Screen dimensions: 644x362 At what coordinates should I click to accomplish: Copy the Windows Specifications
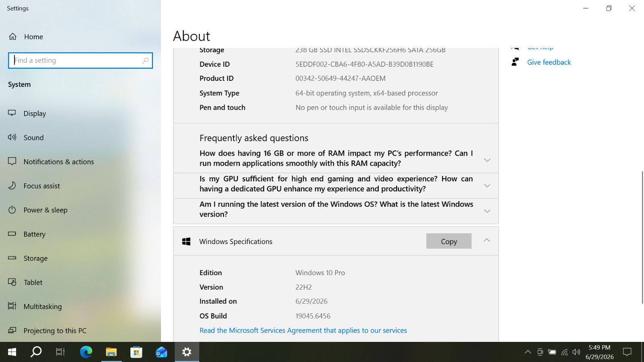tap(449, 241)
